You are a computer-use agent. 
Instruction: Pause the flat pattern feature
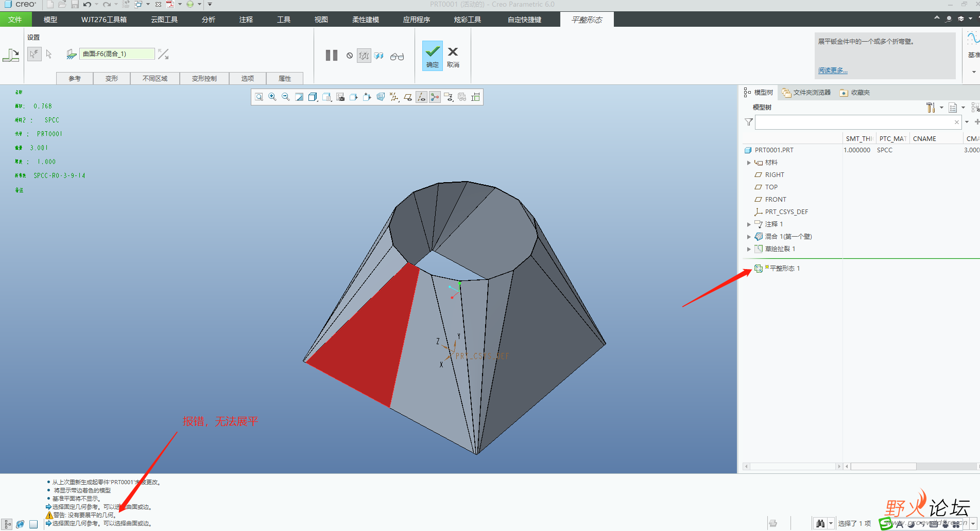coord(332,55)
